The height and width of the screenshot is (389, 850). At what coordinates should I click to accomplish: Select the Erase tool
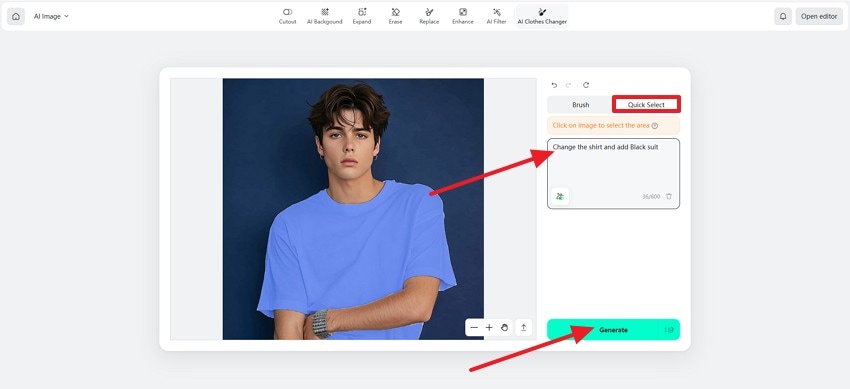[396, 16]
